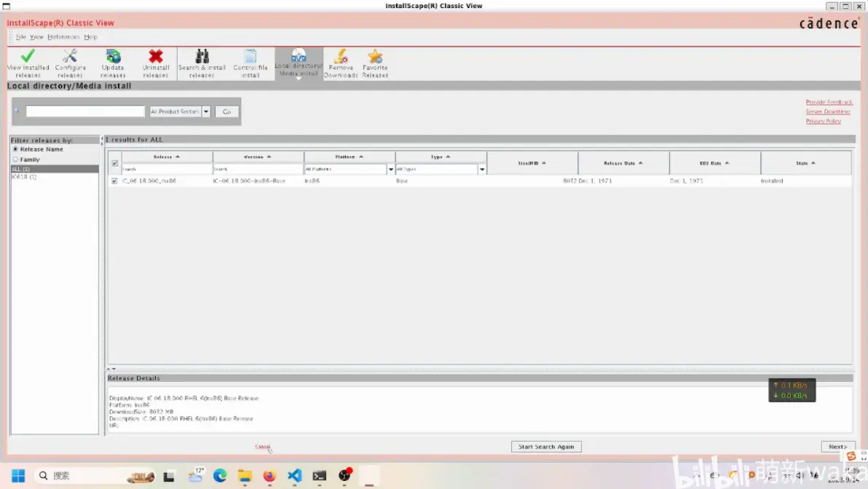Open the All Platforms filter dropdown
The image size is (868, 489).
391,169
